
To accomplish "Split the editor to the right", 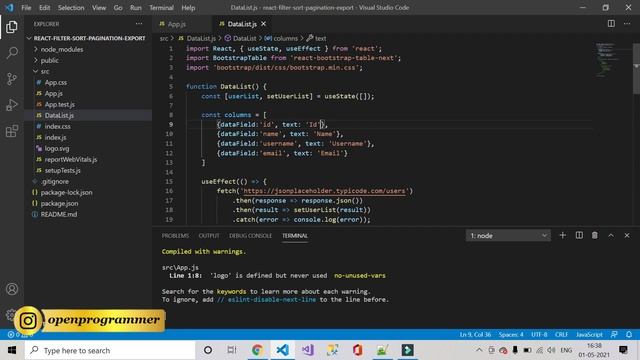I will point(611,24).
